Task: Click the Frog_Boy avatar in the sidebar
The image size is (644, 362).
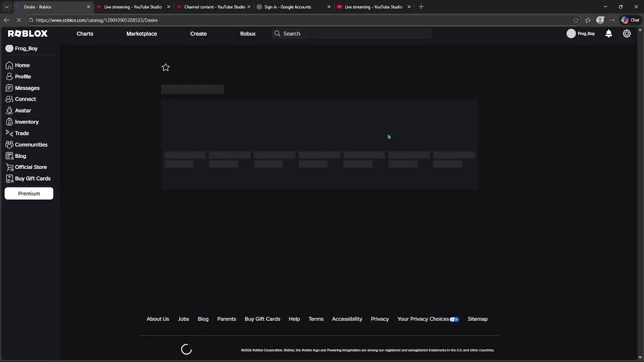Action: 9,49
